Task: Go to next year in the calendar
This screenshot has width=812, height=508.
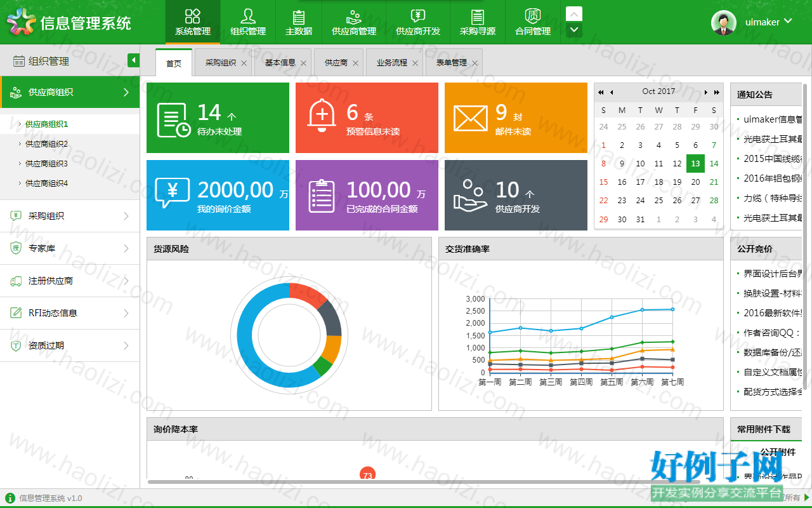Action: (717, 92)
